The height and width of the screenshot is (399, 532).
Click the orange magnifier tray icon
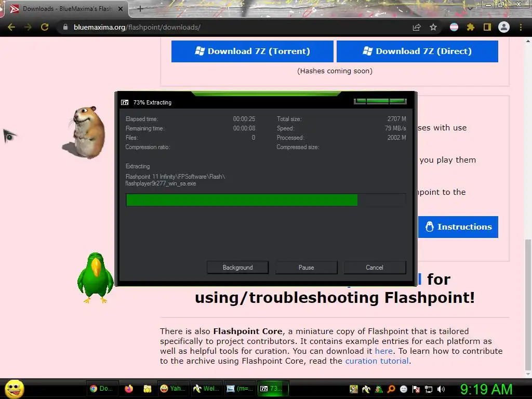click(391, 389)
